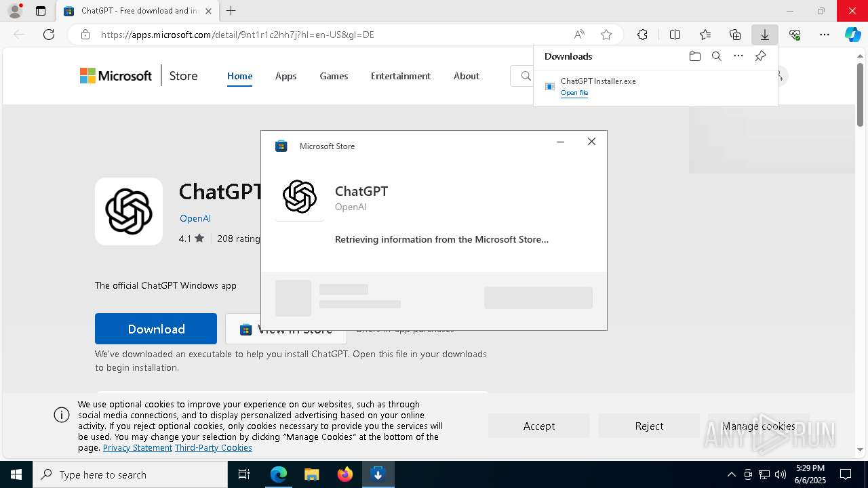868x488 pixels.
Task: Click the browser refresh icon
Action: pos(49,35)
